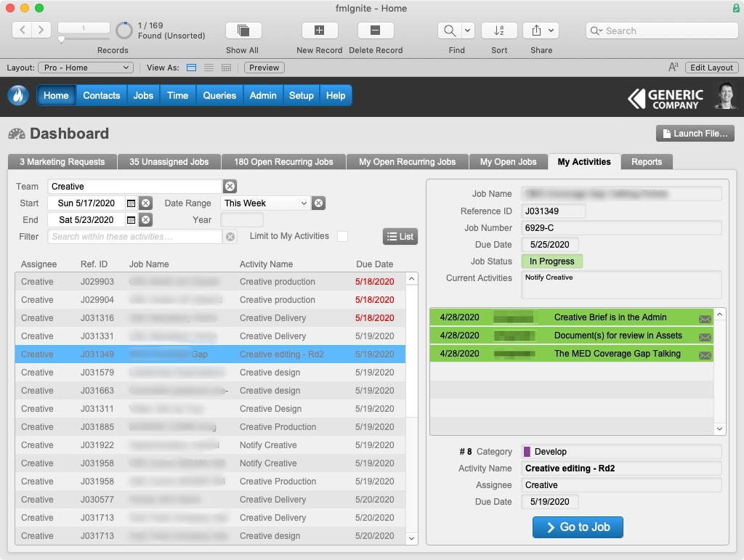744x560 pixels.
Task: Go to previous record arrow
Action: [22, 30]
